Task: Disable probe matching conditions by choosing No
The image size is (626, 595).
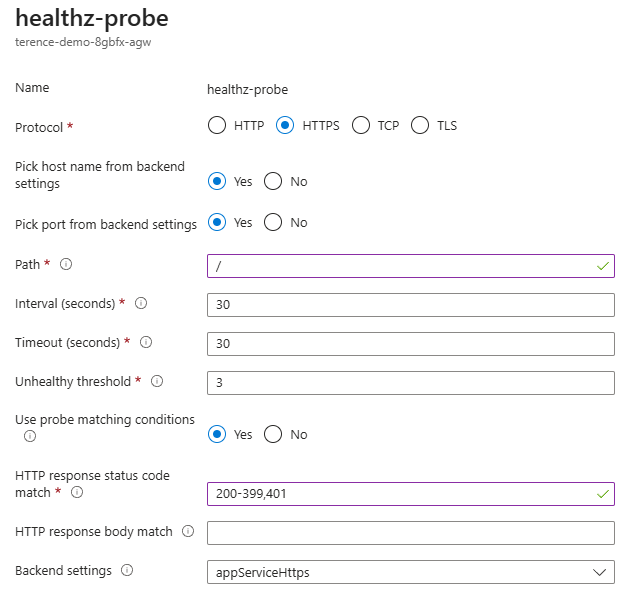Action: (273, 434)
